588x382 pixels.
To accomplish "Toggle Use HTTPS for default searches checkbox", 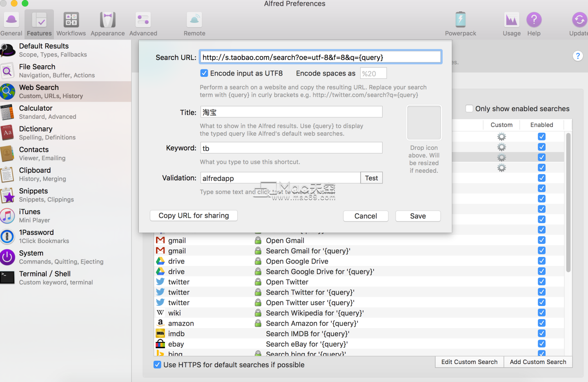I will point(157,364).
